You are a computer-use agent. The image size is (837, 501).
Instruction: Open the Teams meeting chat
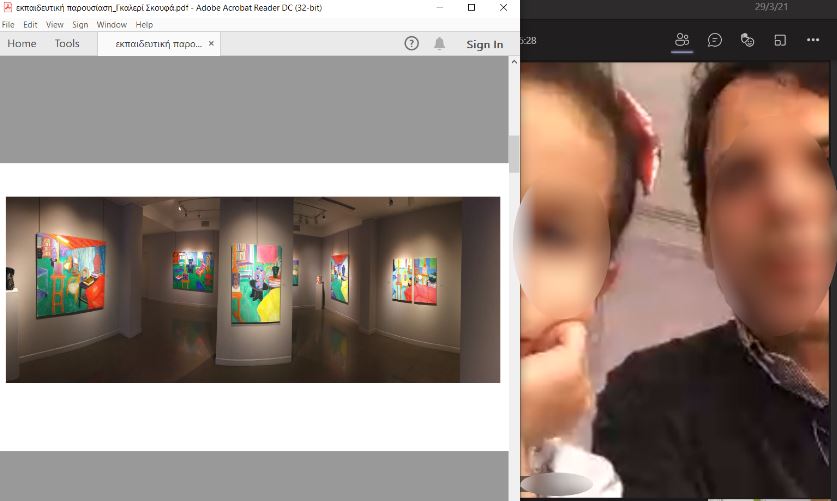point(715,40)
